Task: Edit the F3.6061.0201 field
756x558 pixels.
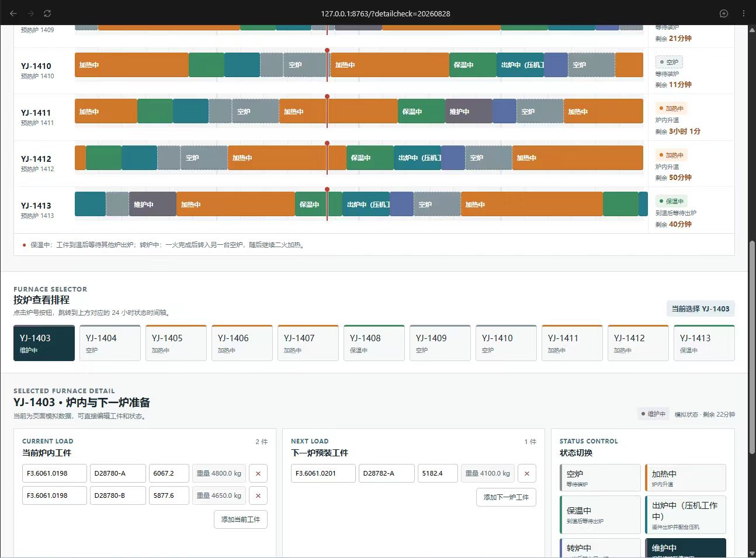Action: point(323,473)
